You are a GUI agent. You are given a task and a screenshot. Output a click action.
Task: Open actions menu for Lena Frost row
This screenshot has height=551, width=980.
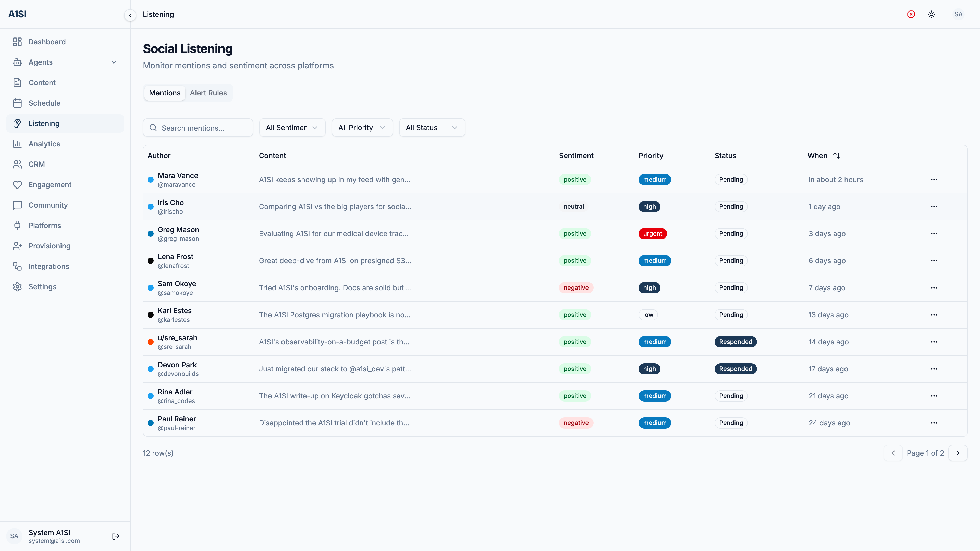934,260
